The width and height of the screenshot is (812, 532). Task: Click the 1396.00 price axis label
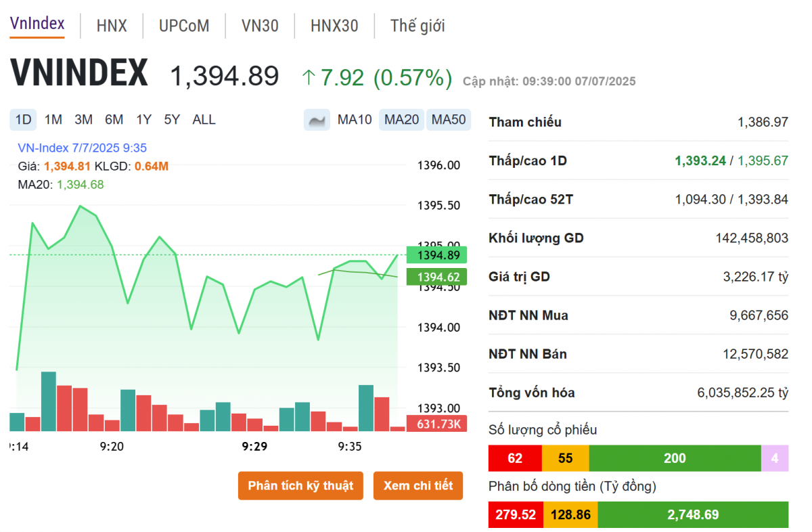(x=438, y=165)
